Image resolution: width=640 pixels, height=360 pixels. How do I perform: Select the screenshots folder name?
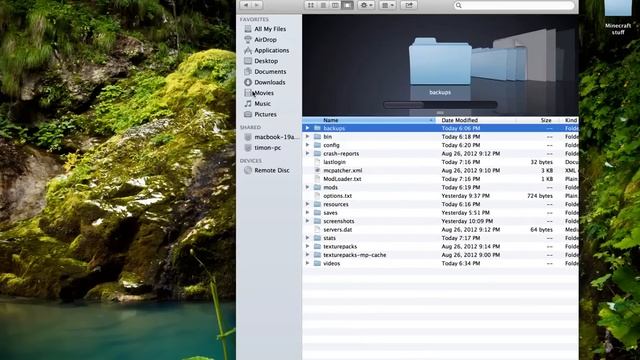[x=339, y=221]
